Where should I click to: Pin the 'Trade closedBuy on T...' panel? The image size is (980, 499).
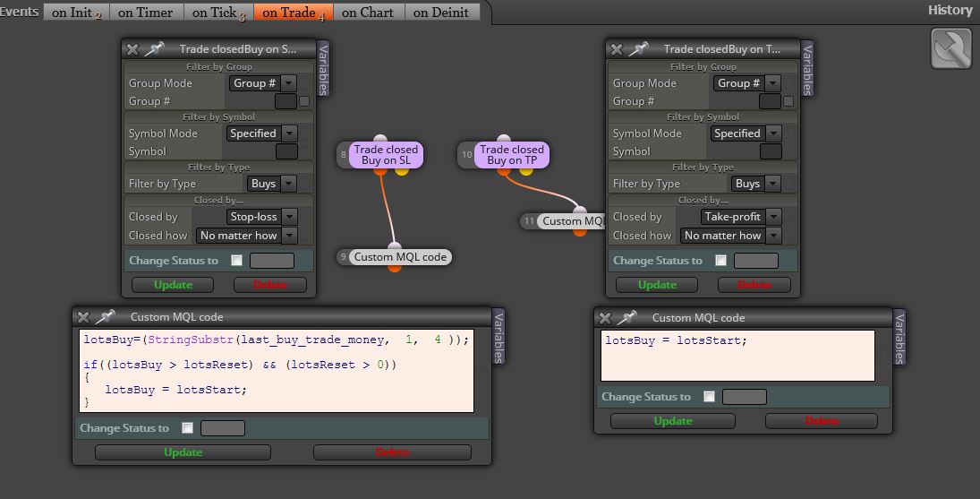point(639,48)
